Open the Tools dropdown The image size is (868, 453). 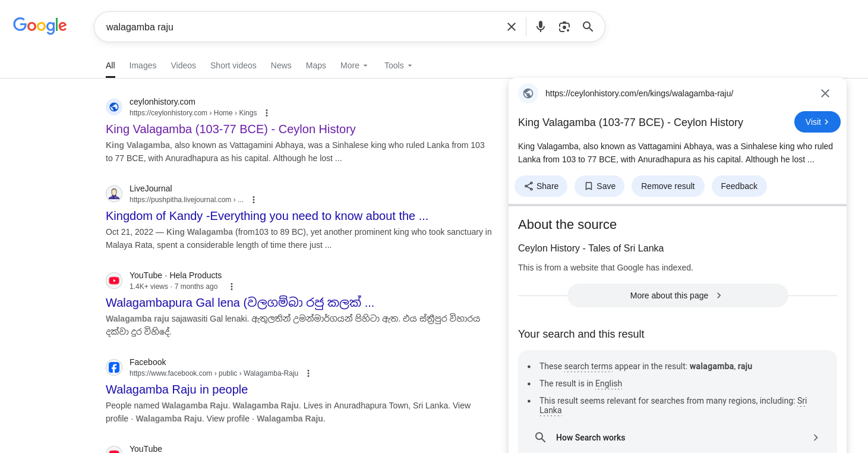point(399,65)
